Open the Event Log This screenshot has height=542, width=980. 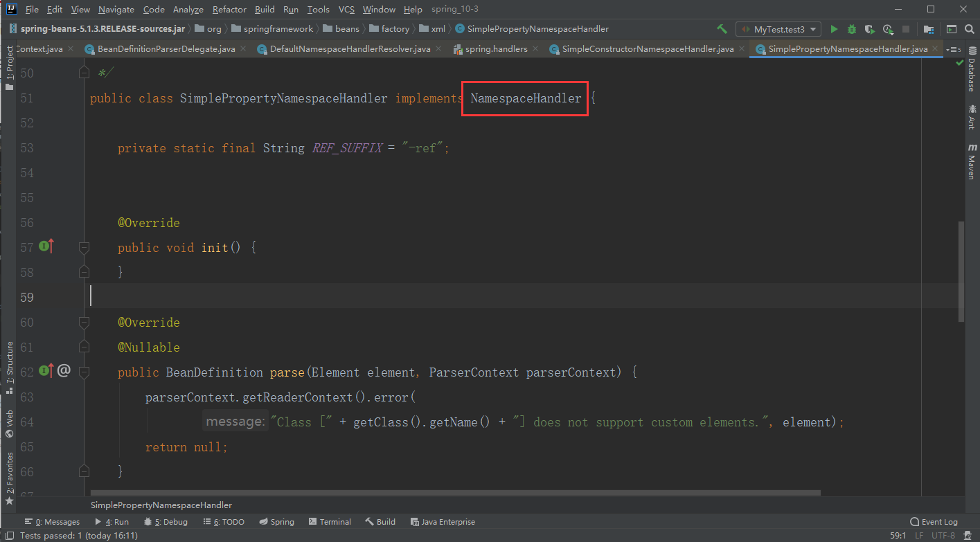click(934, 522)
